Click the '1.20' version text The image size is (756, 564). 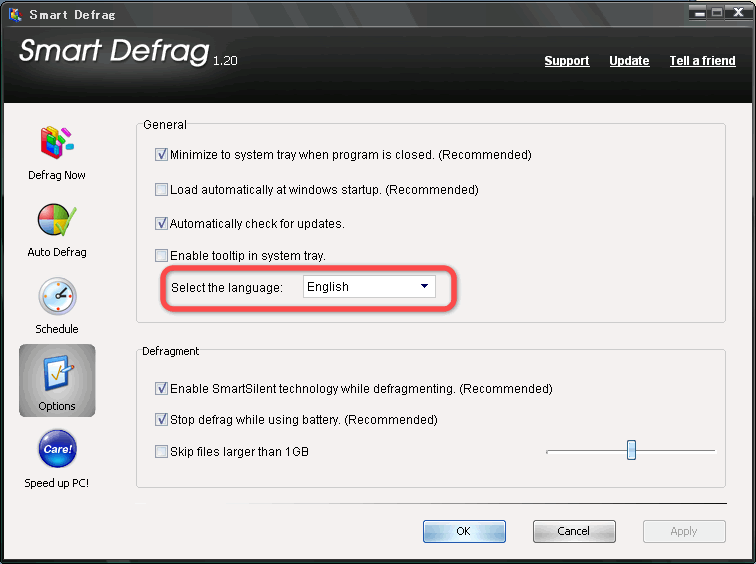[225, 61]
